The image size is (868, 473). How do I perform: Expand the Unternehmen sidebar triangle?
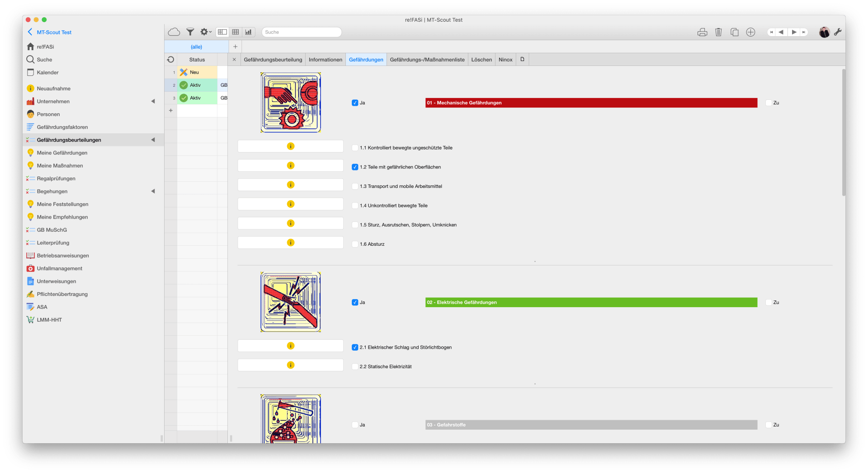point(153,101)
